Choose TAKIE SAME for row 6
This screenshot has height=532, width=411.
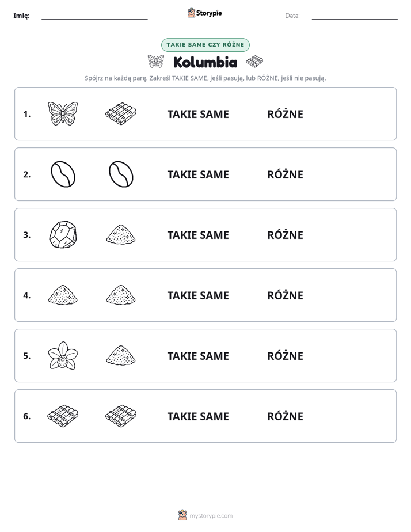198,416
